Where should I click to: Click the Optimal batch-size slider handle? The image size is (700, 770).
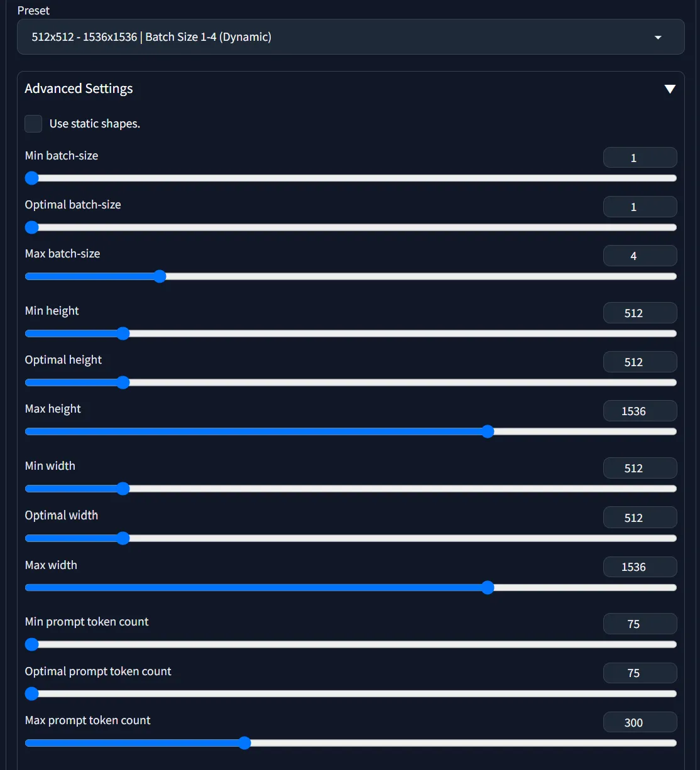tap(31, 227)
